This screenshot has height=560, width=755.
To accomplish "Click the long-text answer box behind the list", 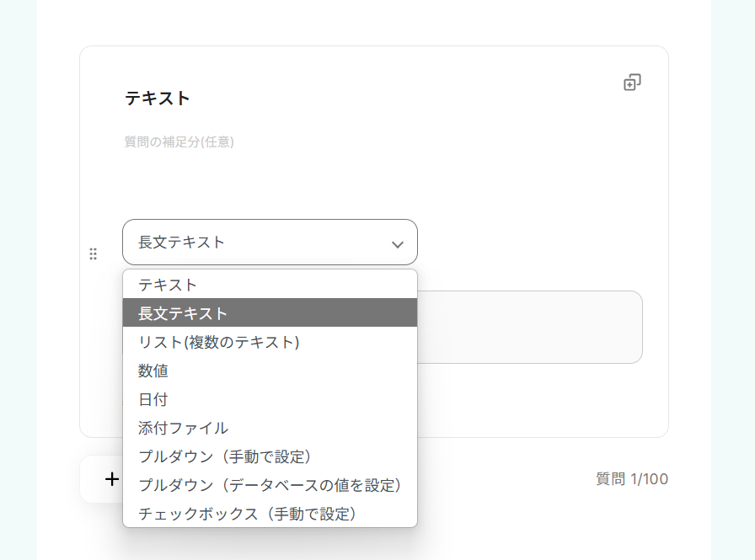I will click(x=529, y=327).
